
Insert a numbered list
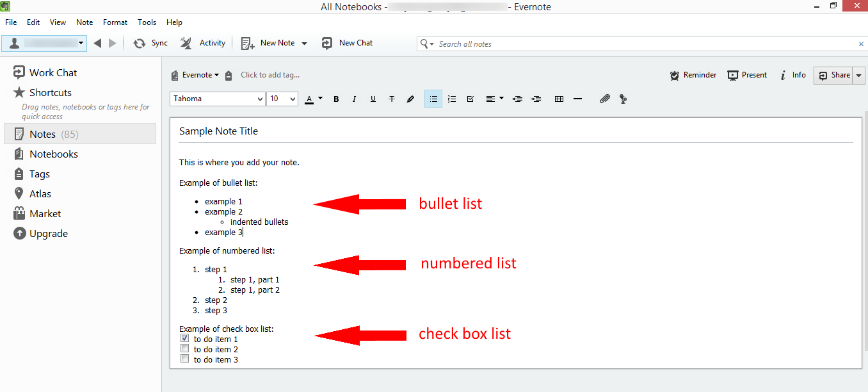point(452,99)
